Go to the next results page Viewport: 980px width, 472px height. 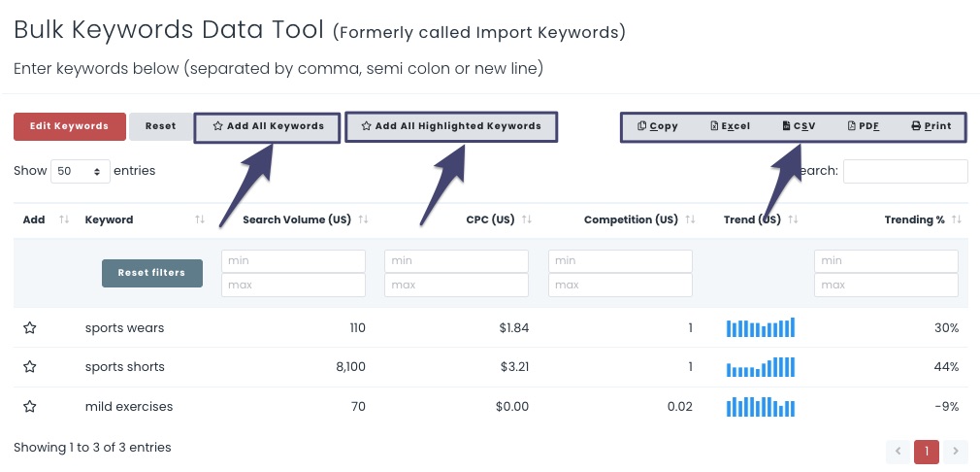956,452
